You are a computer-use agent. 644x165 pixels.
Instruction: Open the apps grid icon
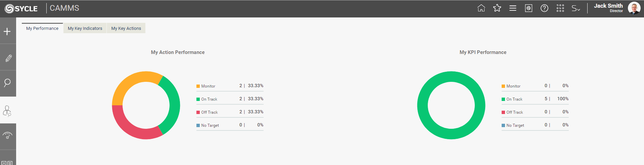click(560, 8)
